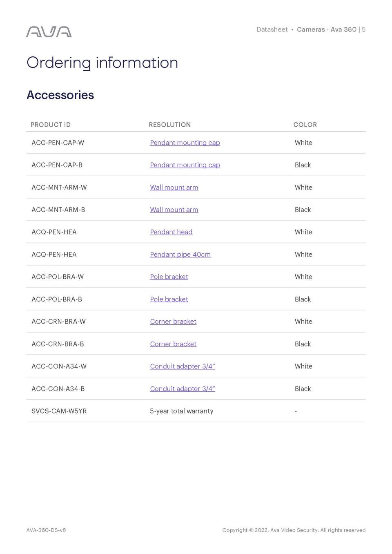Viewport: 392px width, 554px height.
Task: Open Pole bracket link in ACC-POL-BRA-W row
Action: 169,277
